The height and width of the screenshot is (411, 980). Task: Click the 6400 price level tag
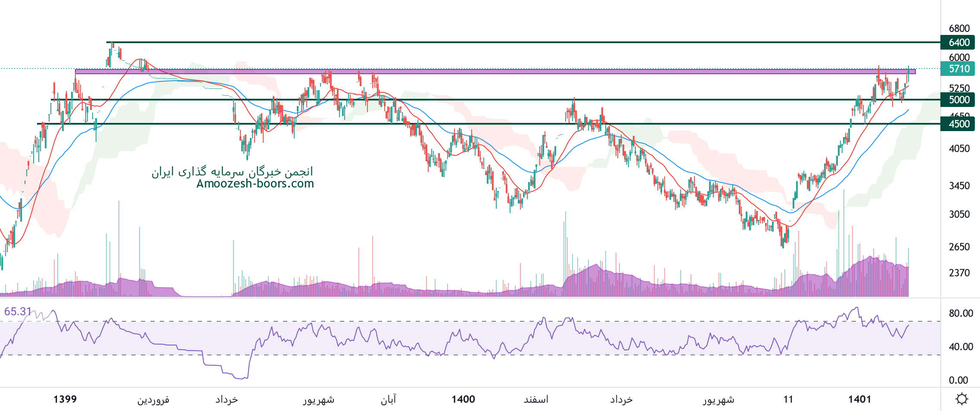959,42
